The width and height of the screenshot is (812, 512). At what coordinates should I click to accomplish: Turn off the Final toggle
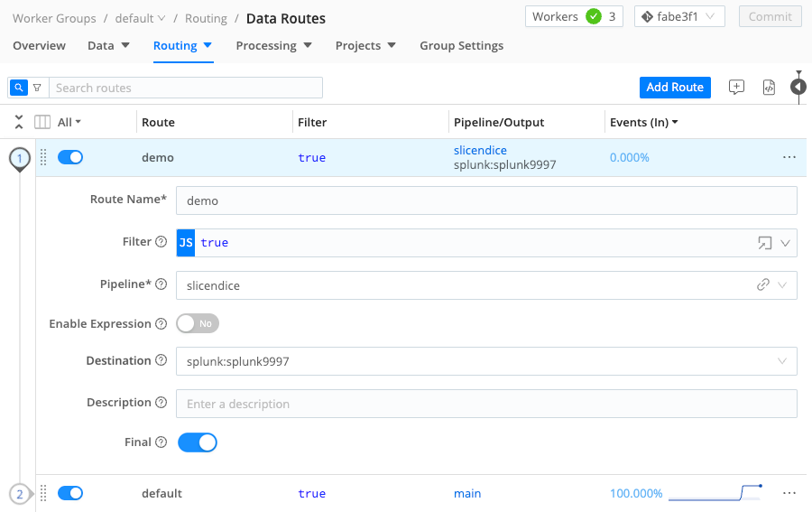point(198,442)
